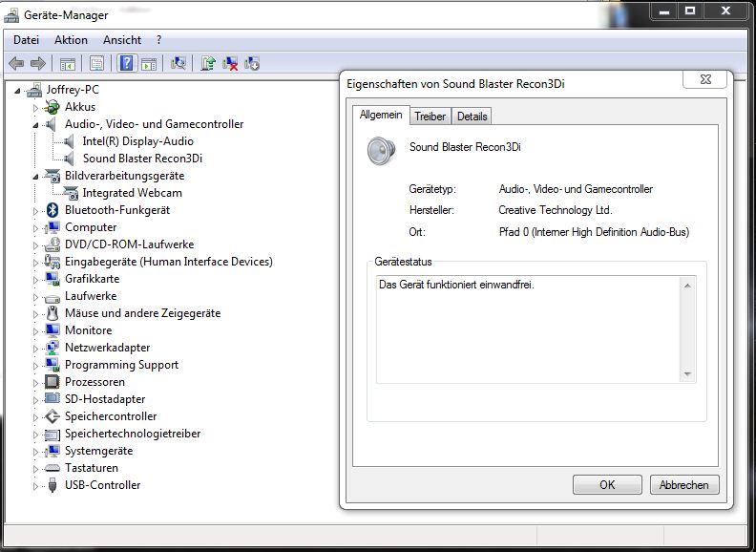Collapse Audio-, Video- und Gamecontroller node
756x552 pixels.
[36, 125]
